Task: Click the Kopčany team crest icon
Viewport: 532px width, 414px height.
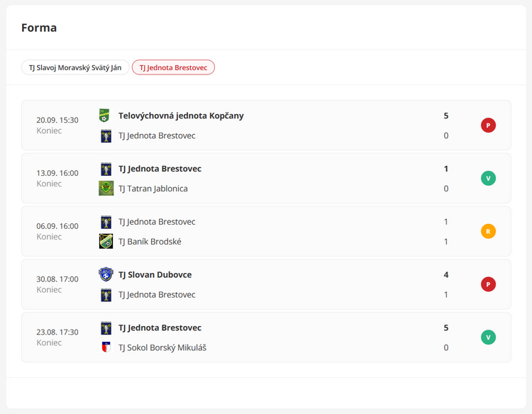Action: click(104, 116)
